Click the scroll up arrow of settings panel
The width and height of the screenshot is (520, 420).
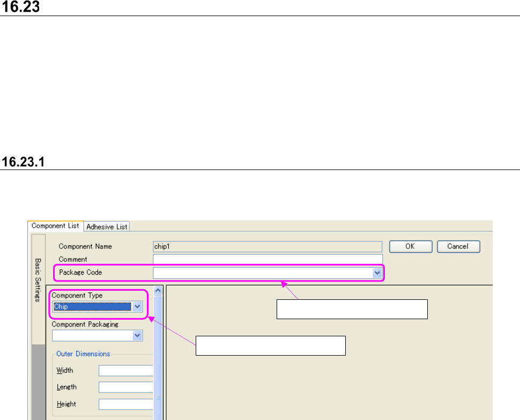point(158,291)
